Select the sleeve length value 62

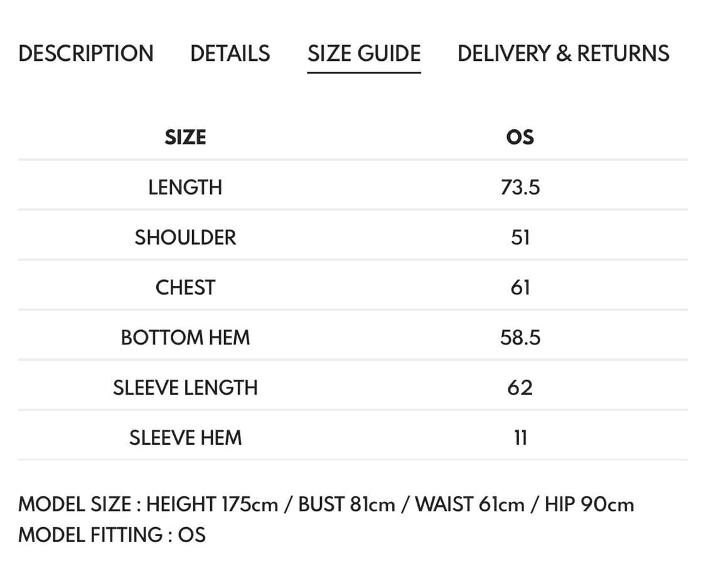coord(520,387)
